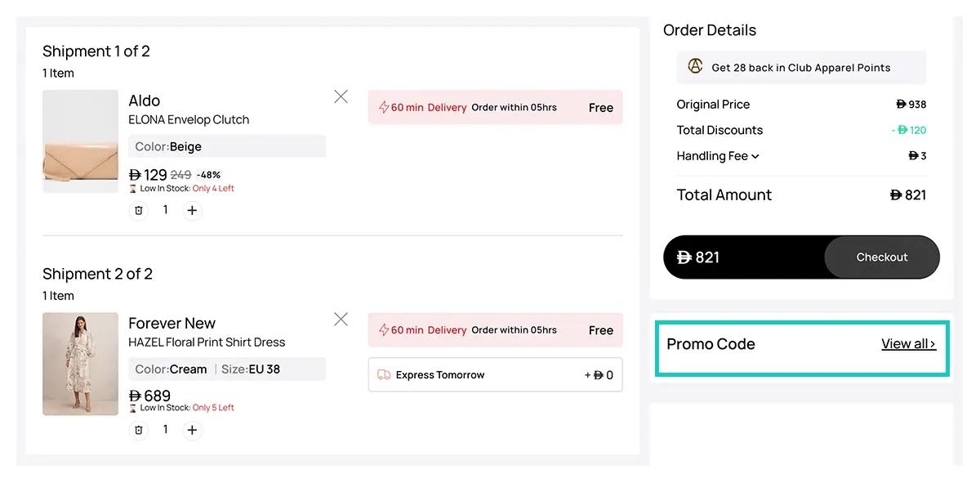Click the trash icon for Forever New dress
This screenshot has width=980, height=483.
point(139,429)
